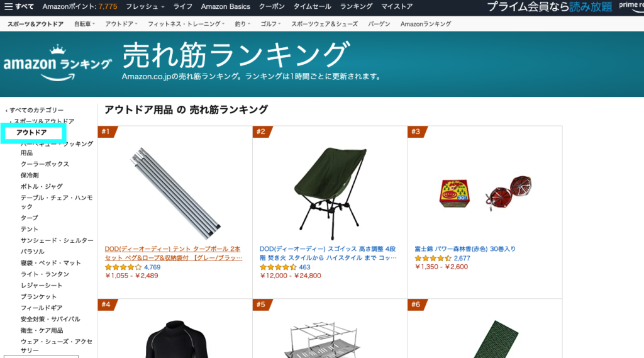Click the #1 rank badge
The image size is (644, 358).
(108, 131)
